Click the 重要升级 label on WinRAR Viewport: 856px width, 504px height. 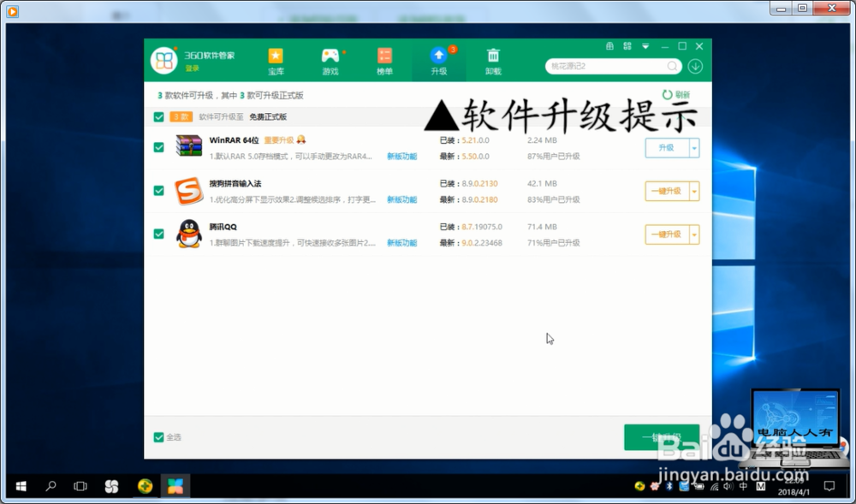[279, 140]
